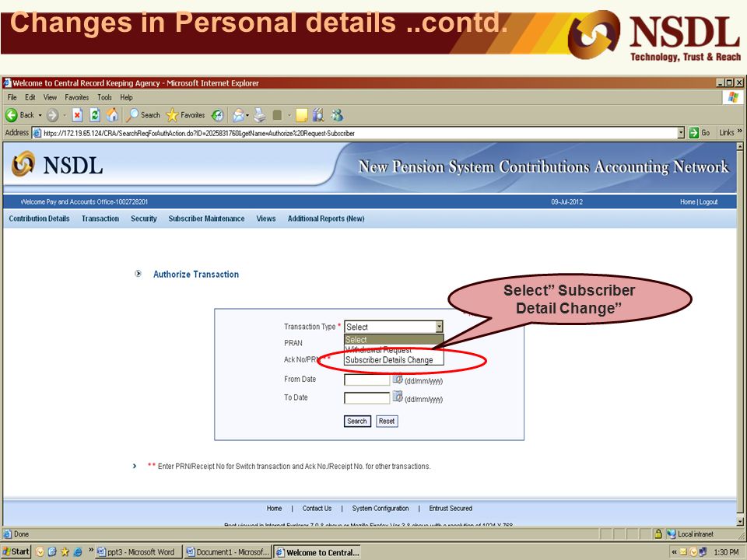This screenshot has width=747, height=560.
Task: Expand hidden system tray icons chevron
Action: (x=674, y=552)
